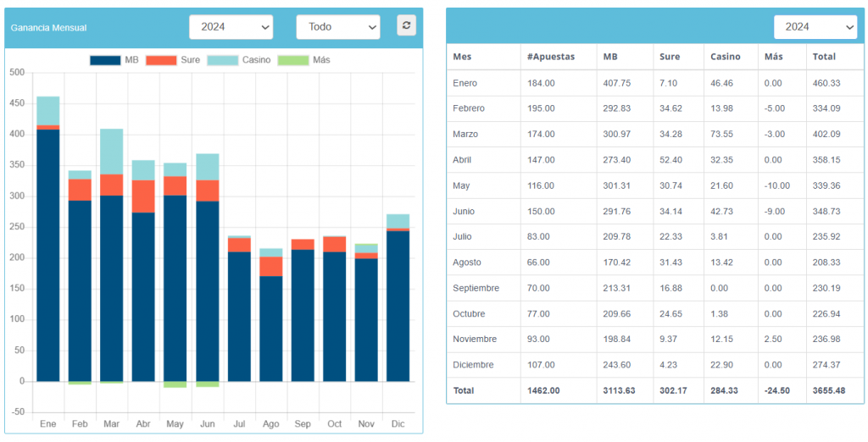Image resolution: width=868 pixels, height=442 pixels.
Task: Click the Casino column header
Action: (x=726, y=57)
